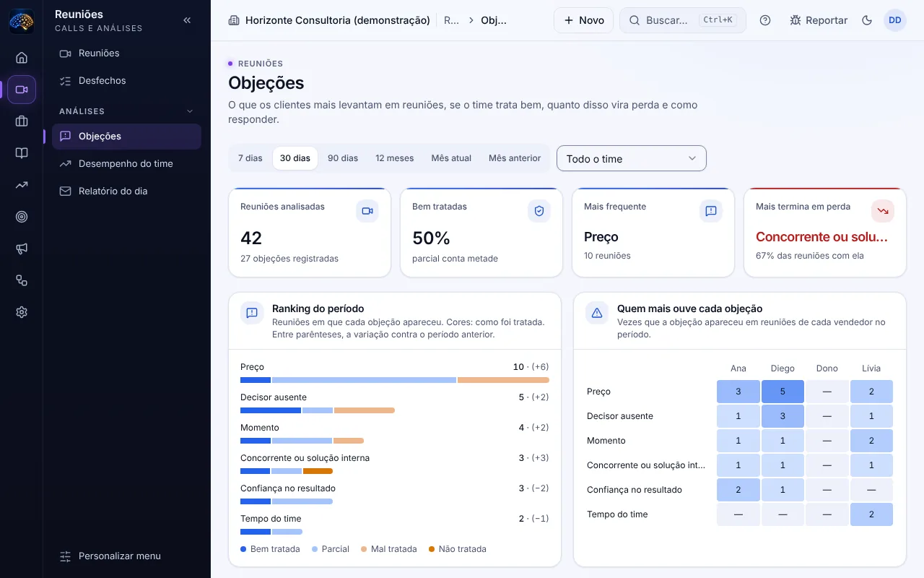The height and width of the screenshot is (578, 924).
Task: Go to Relatório do dia
Action: (126, 191)
